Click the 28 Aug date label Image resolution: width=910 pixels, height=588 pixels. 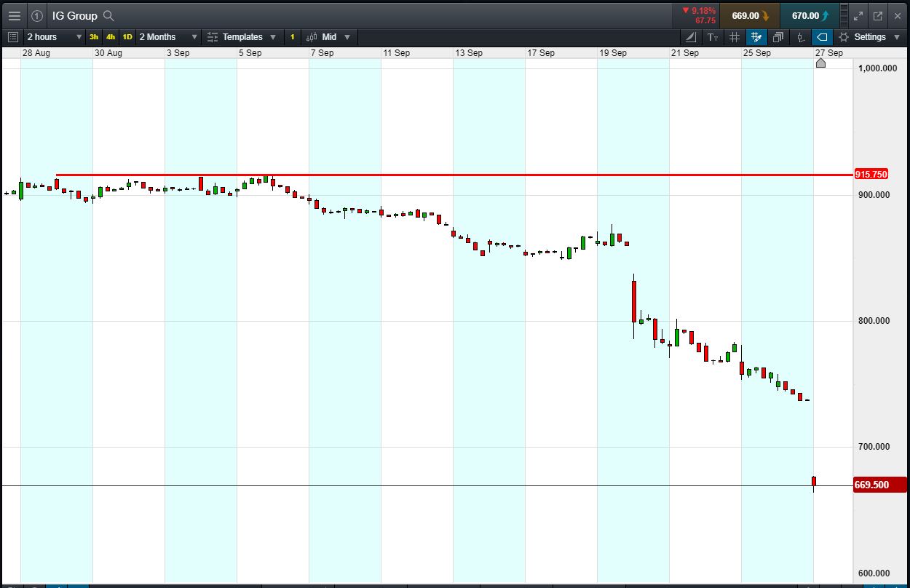tap(36, 53)
